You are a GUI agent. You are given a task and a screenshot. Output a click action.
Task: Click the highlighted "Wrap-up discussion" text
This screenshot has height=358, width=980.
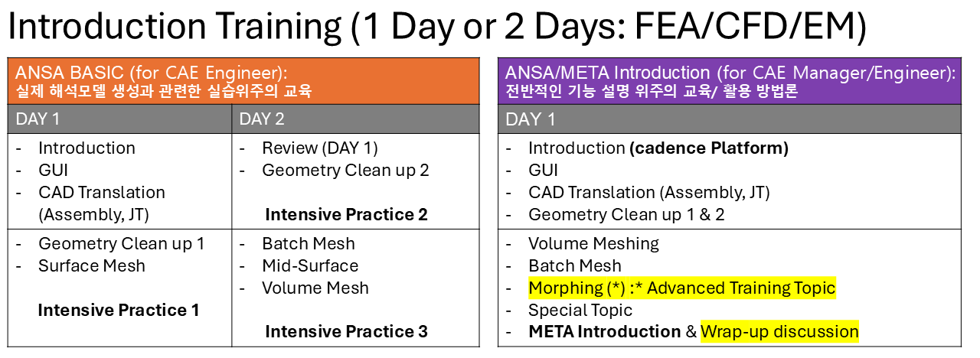[779, 332]
